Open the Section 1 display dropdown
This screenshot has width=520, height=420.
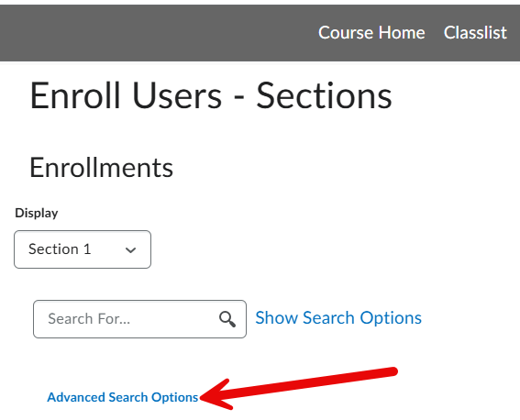(83, 249)
